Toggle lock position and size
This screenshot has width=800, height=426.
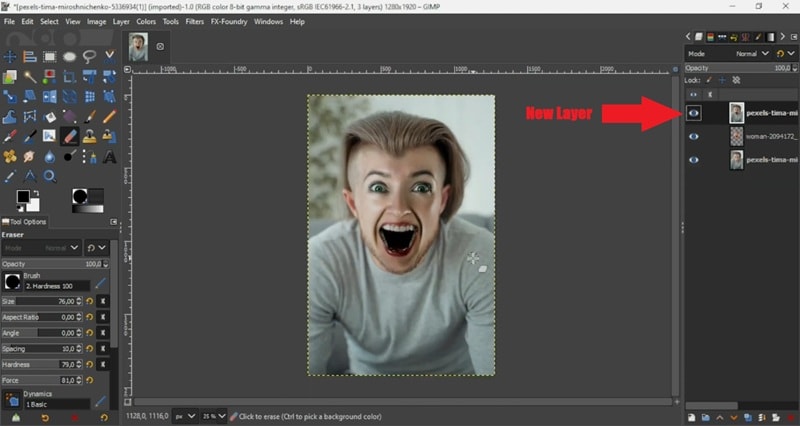[722, 80]
